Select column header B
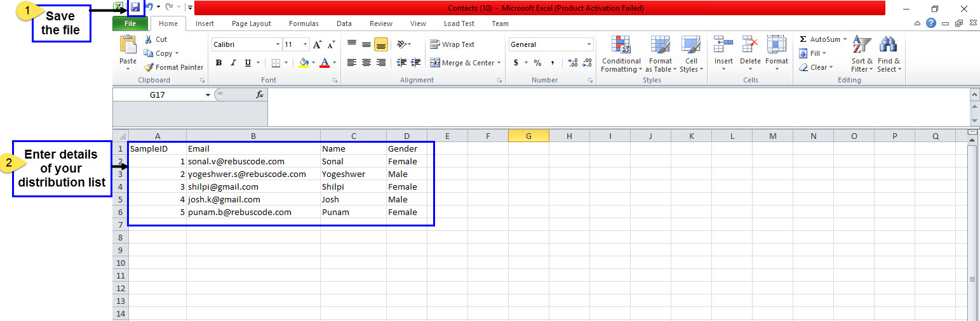The height and width of the screenshot is (321, 980). coord(253,136)
